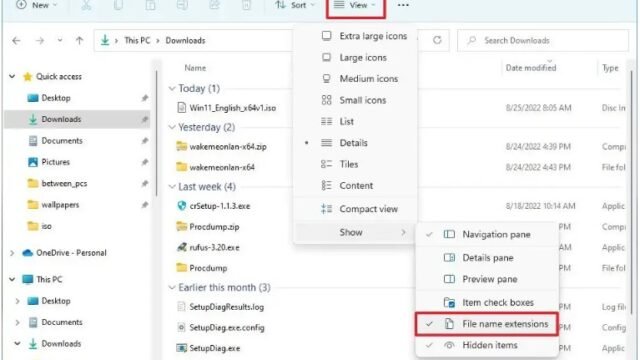Toggle Details pane in Show submenu
The width and height of the screenshot is (640, 360).
pyautogui.click(x=487, y=258)
